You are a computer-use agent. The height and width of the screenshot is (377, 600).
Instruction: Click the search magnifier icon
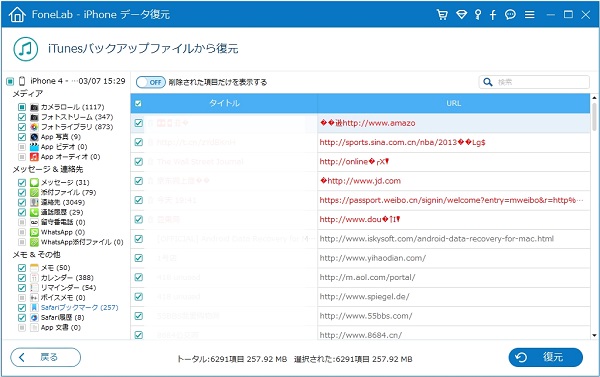(488, 82)
